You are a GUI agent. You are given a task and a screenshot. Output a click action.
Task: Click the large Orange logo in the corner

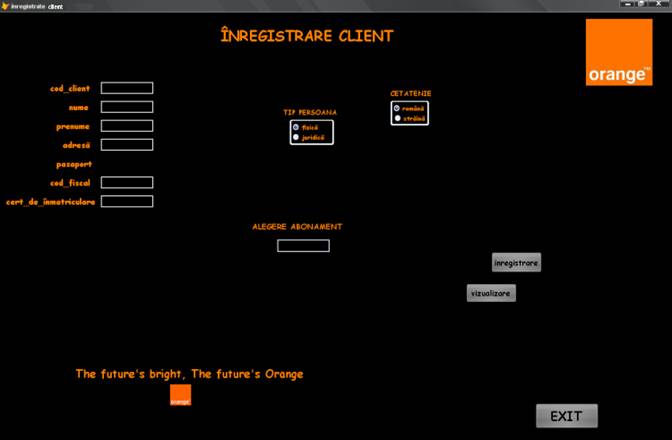tap(618, 52)
